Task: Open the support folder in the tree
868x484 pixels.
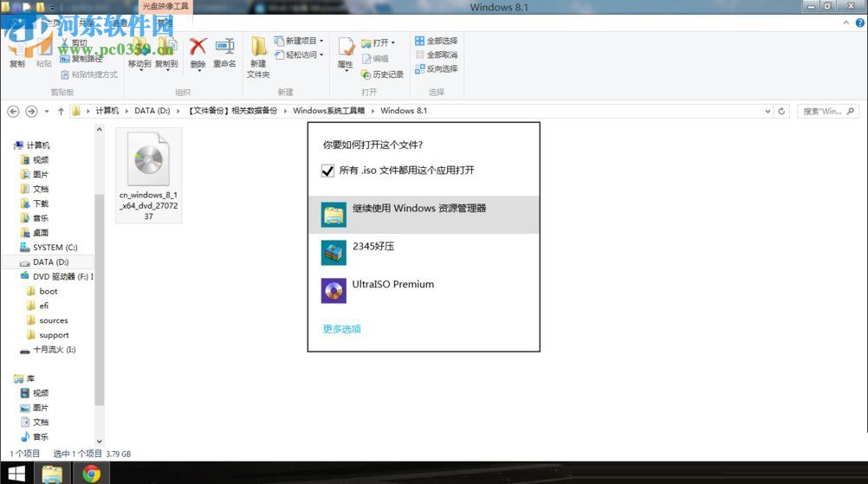Action: (54, 335)
